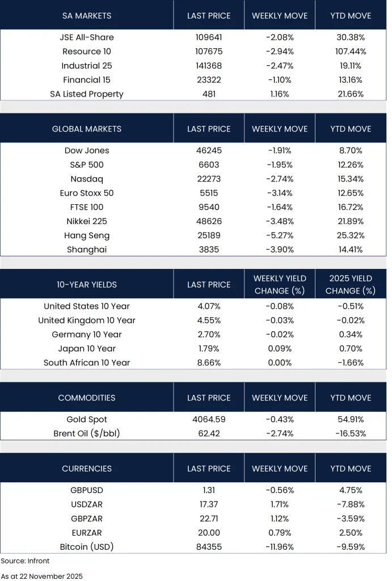Image resolution: width=392 pixels, height=581 pixels.
Task: Select the Gold Spot price 4064.59
Action: tap(209, 420)
